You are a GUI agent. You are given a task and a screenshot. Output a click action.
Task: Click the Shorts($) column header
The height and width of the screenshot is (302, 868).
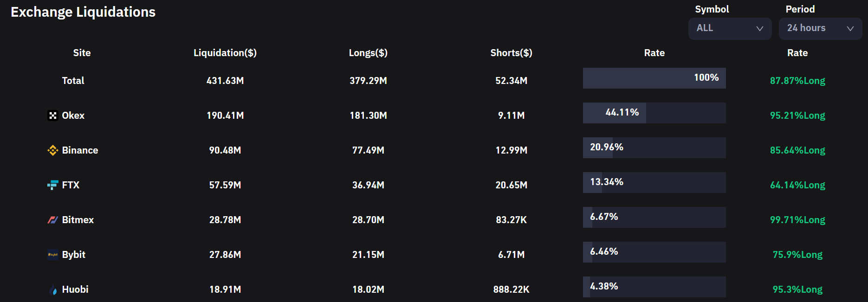pos(511,53)
